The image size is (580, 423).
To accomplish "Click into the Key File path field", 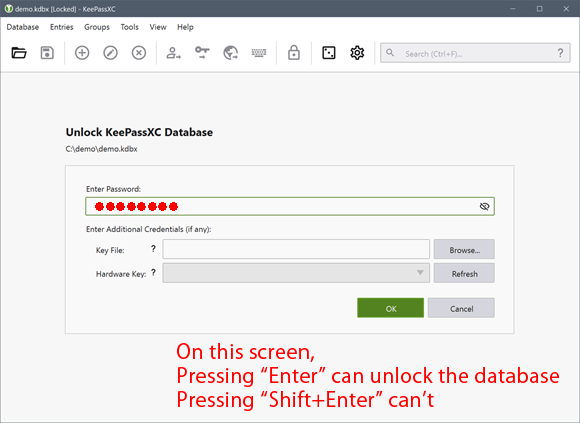I will [x=296, y=249].
